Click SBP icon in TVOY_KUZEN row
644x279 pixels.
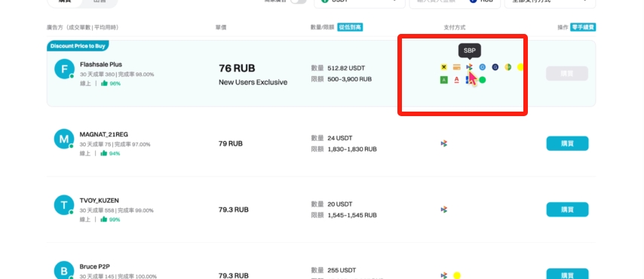tap(443, 210)
